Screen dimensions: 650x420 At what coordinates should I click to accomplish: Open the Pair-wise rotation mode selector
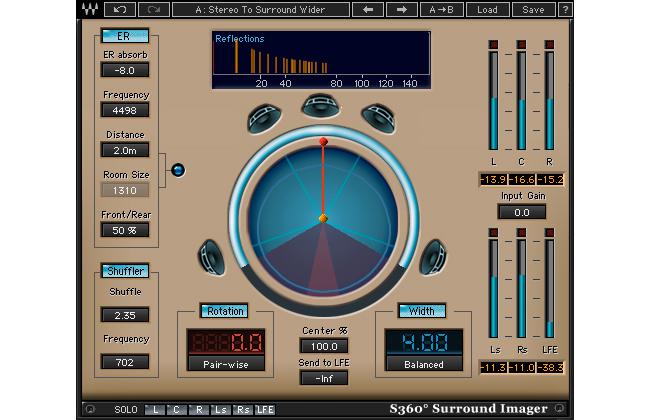point(224,364)
